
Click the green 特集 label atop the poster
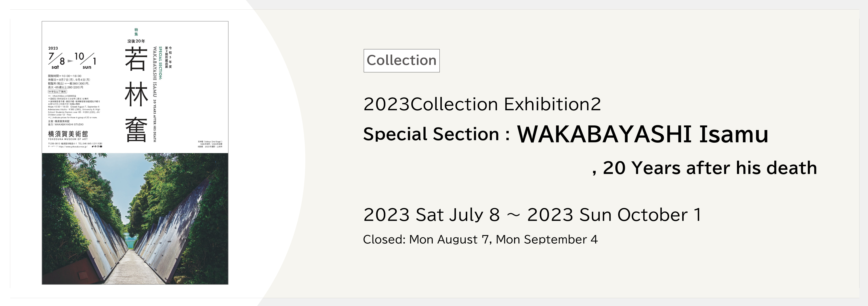(136, 32)
